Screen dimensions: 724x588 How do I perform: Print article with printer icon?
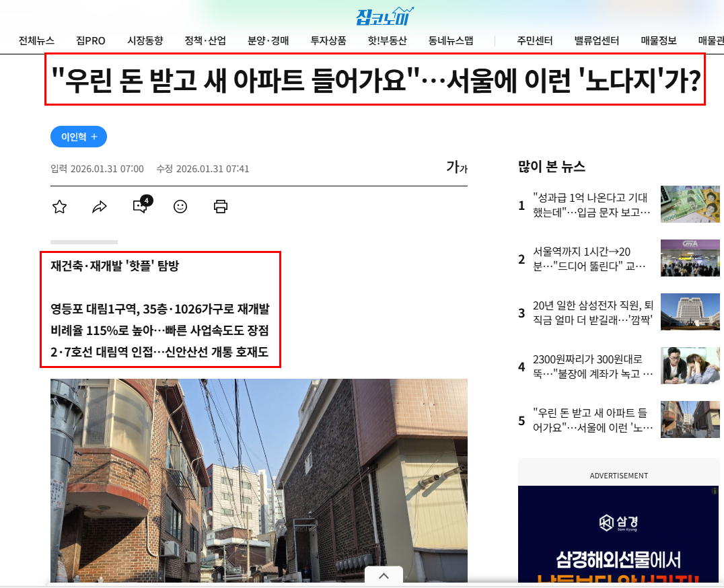click(x=221, y=207)
